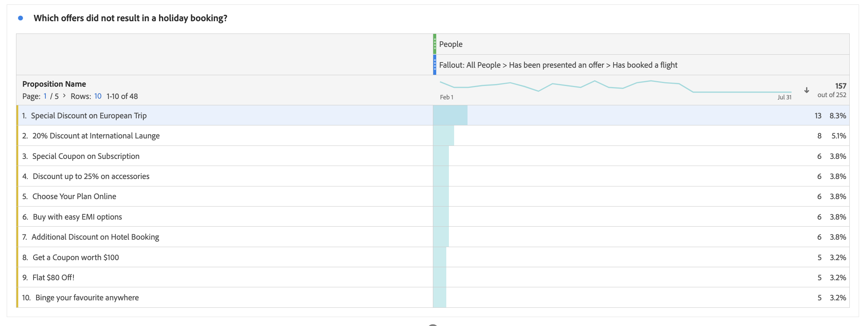Click the bar for Flat $80 Off!

(440, 277)
